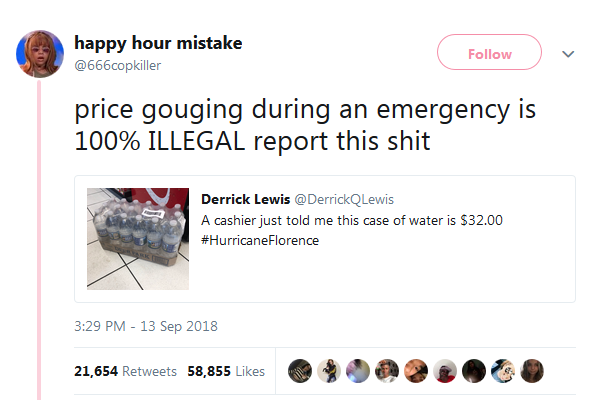The width and height of the screenshot is (591, 400).
Task: Open the #HurricaneFlorence hashtag
Action: [x=260, y=240]
